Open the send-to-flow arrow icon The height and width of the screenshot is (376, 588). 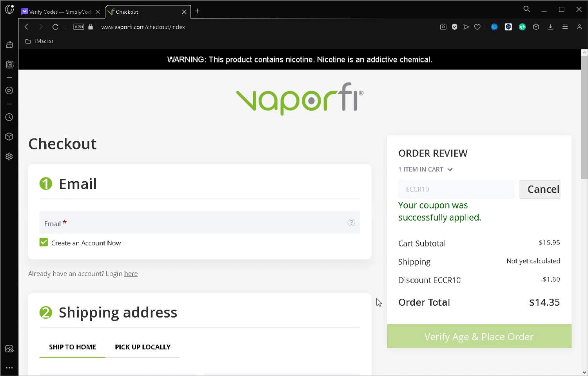click(466, 27)
